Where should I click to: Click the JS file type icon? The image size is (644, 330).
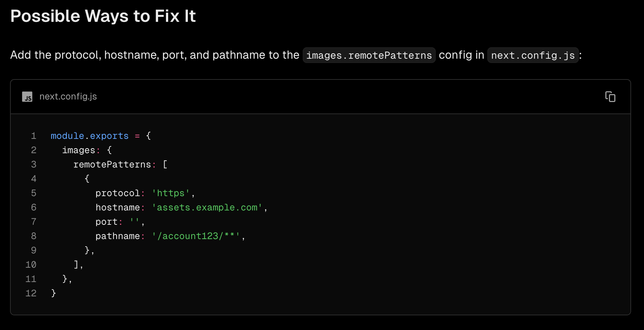27,97
